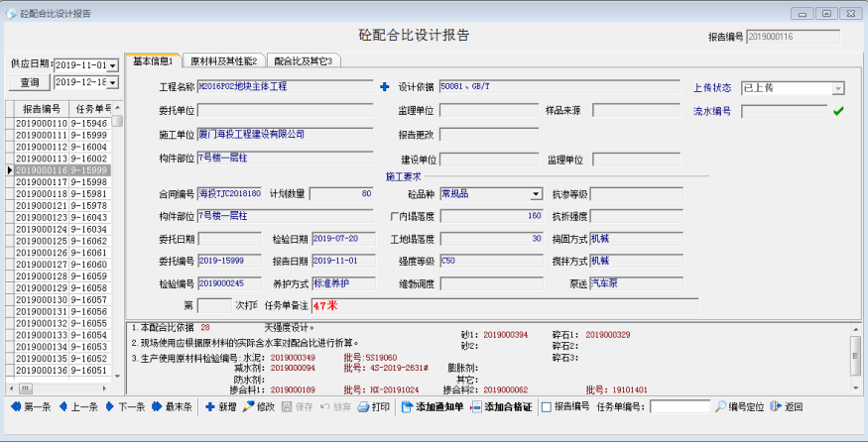
Task: Click the 新增 add-new plus icon
Action: pyautogui.click(x=210, y=407)
